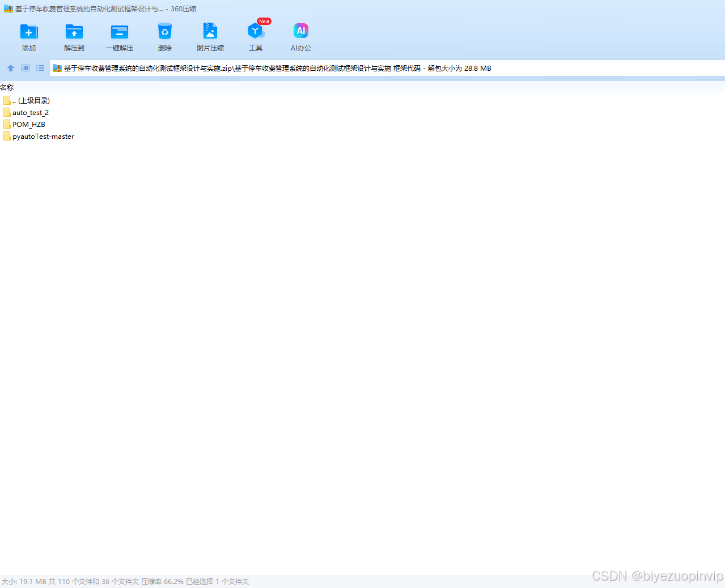
Task: Select the .. (上级目录) entry
Action: pos(31,101)
